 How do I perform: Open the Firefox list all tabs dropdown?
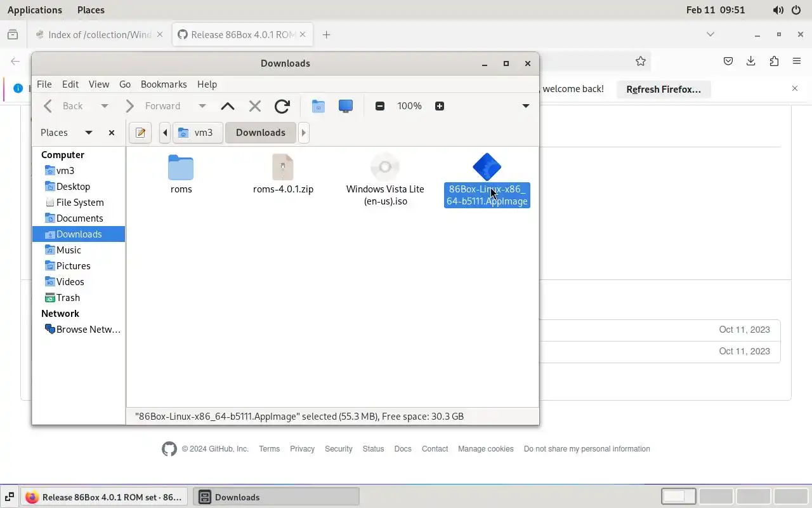(x=710, y=34)
